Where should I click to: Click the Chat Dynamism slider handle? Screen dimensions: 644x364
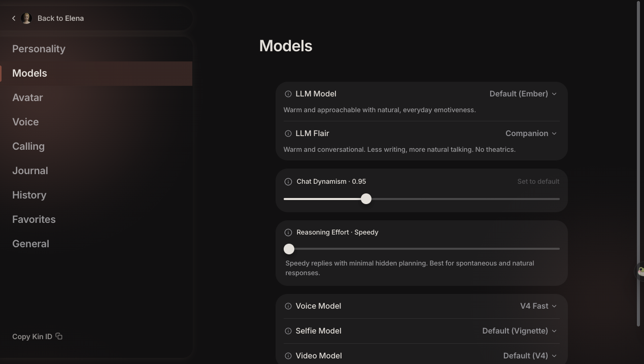366,199
